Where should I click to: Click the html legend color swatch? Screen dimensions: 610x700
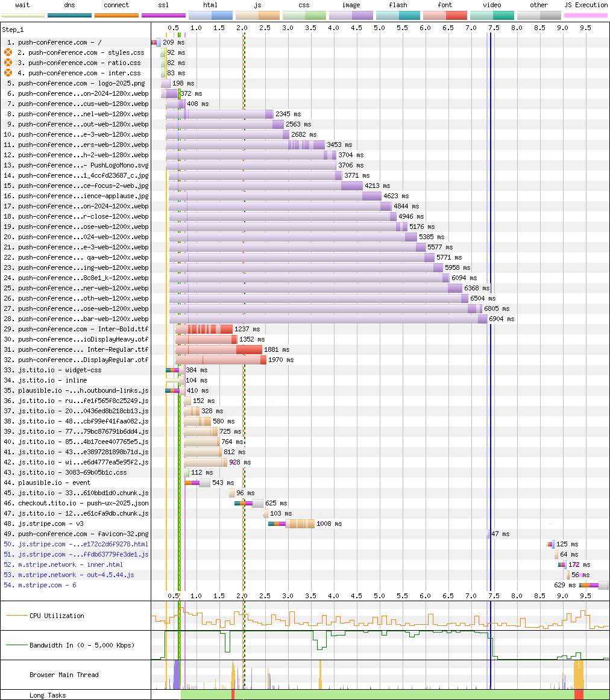click(210, 16)
